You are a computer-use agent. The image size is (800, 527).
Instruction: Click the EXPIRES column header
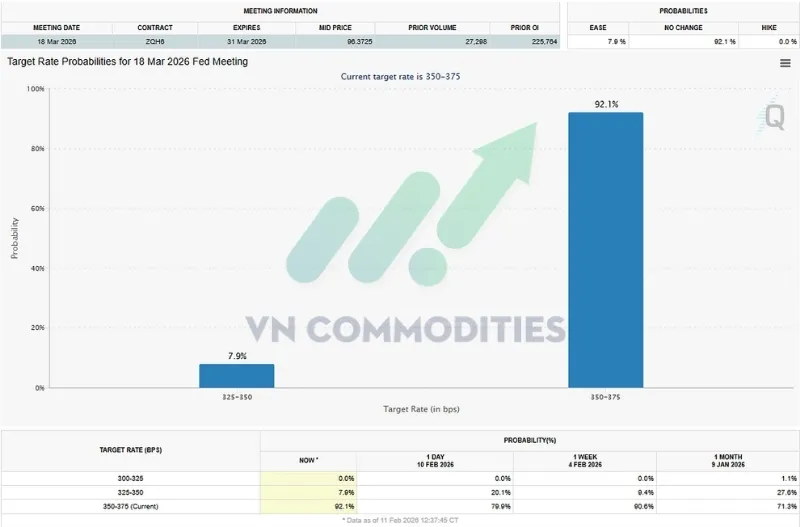coord(246,28)
